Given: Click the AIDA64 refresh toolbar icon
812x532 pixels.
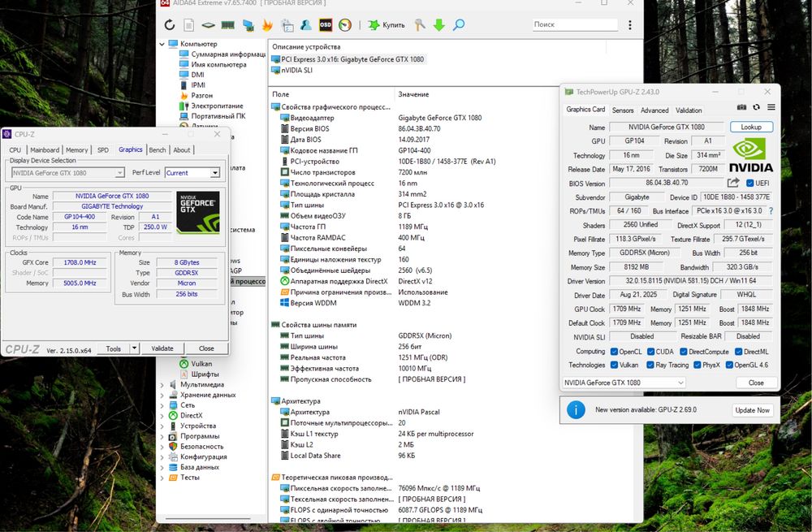Looking at the screenshot, I should click(170, 25).
